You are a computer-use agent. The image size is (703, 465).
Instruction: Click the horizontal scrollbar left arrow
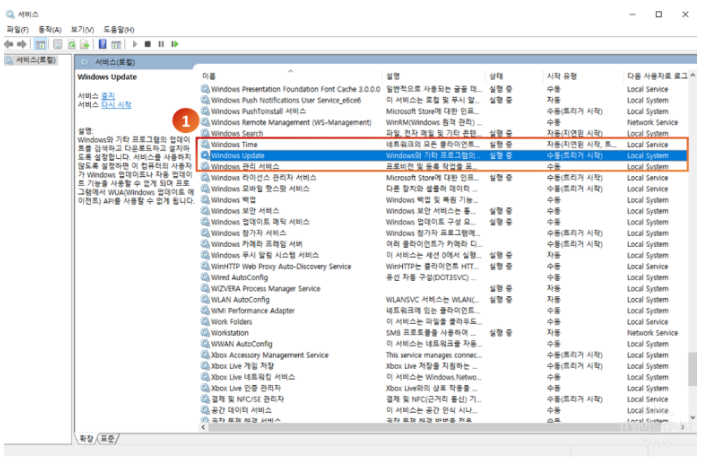[204, 427]
